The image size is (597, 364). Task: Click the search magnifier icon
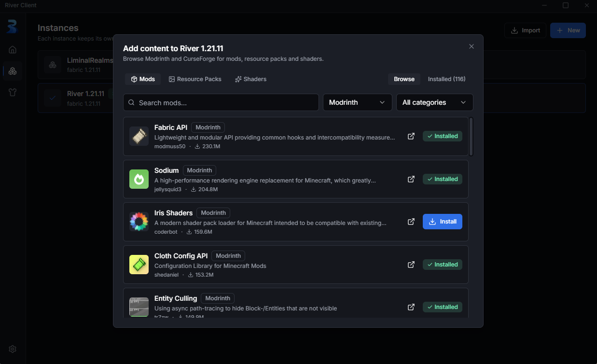pos(131,102)
